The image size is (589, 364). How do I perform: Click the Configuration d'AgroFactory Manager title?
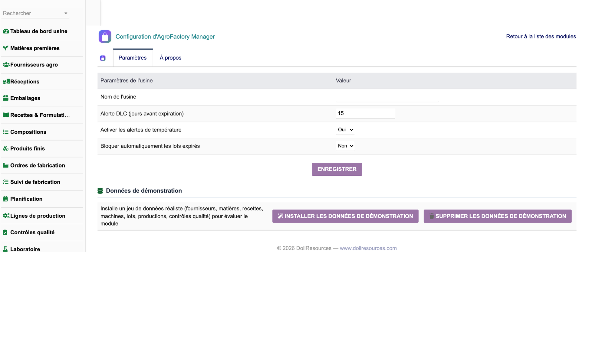[x=165, y=37]
